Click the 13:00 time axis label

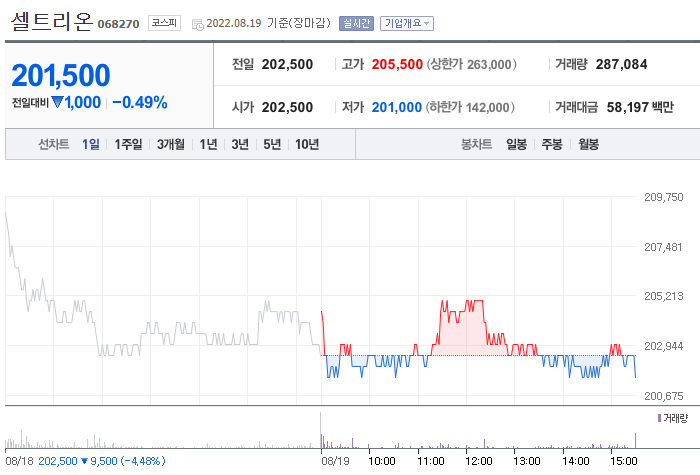(527, 461)
